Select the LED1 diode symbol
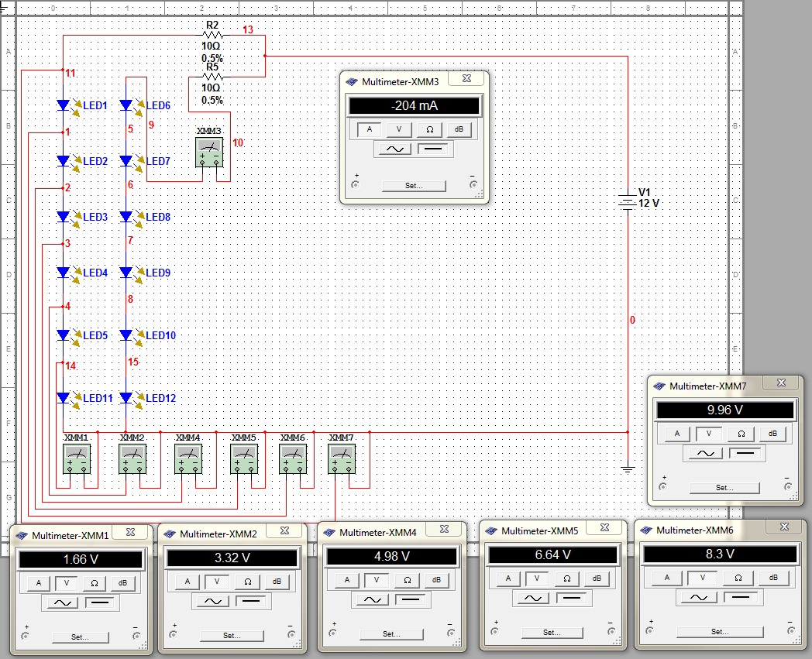 (64, 105)
